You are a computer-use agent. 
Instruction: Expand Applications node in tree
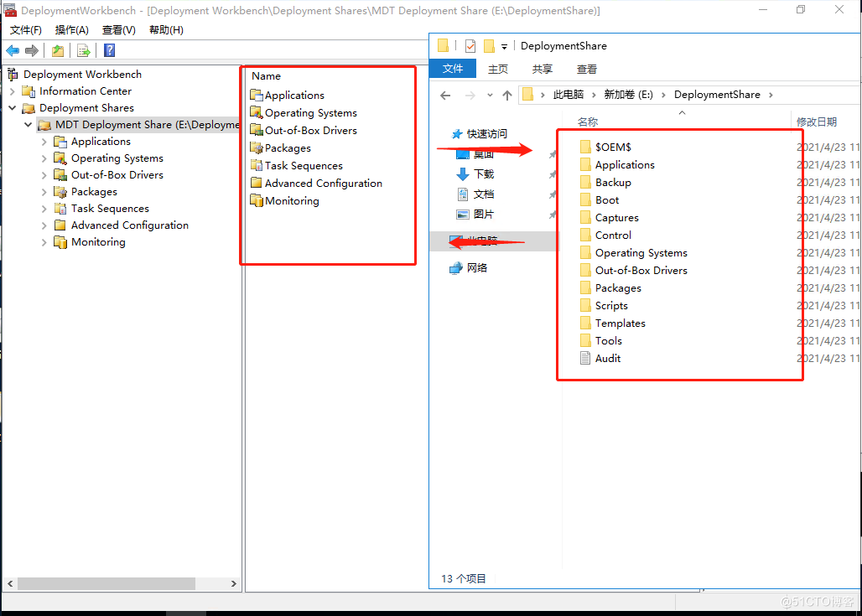tap(44, 142)
